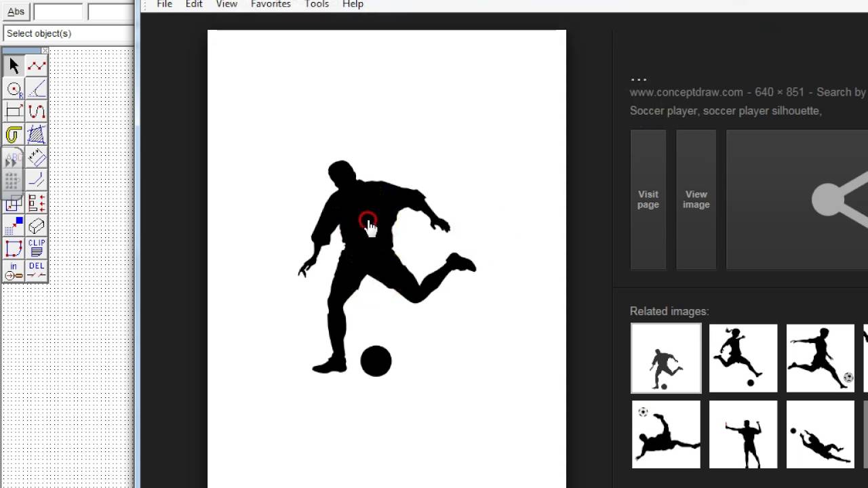The image size is (868, 488).
Task: Click the share icon button
Action: click(x=797, y=199)
